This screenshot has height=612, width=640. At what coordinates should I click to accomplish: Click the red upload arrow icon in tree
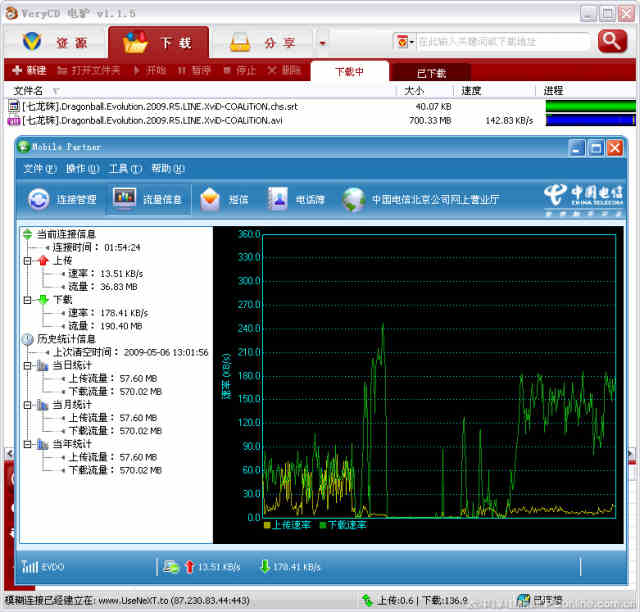click(43, 260)
